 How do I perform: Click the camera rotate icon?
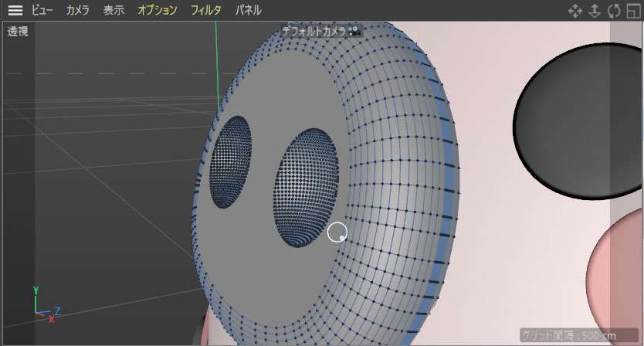coord(614,11)
